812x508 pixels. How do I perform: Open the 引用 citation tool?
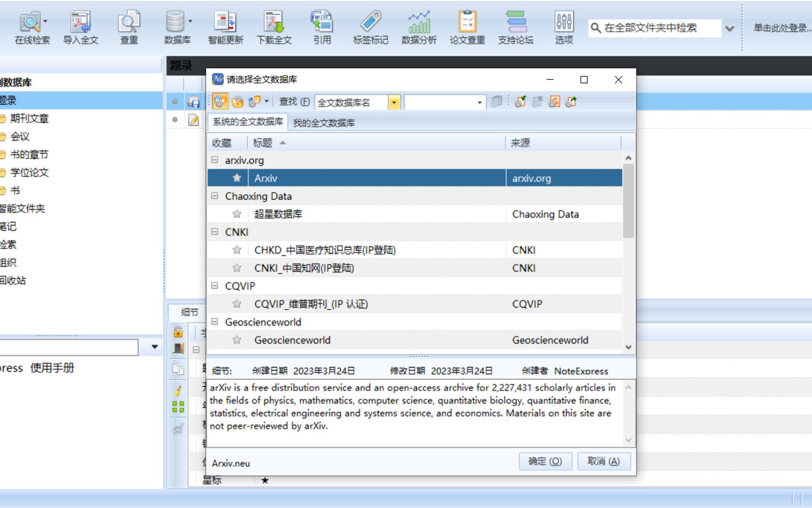pyautogui.click(x=322, y=28)
